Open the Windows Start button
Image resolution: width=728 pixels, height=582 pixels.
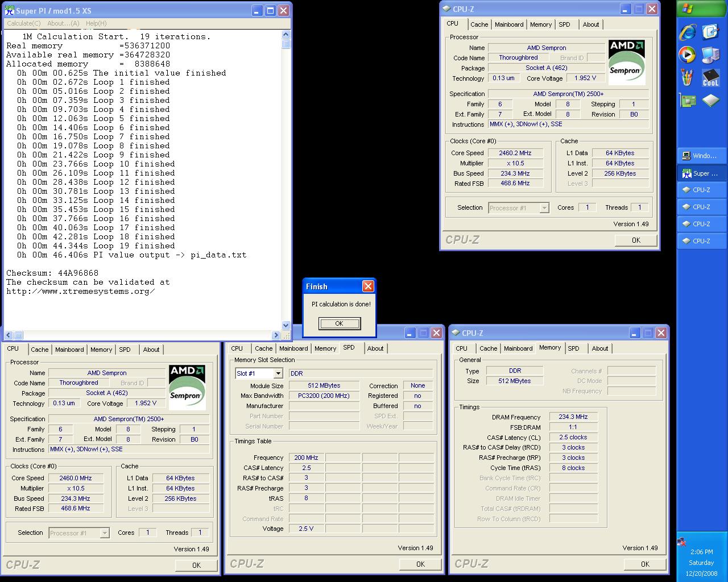pyautogui.click(x=702, y=9)
